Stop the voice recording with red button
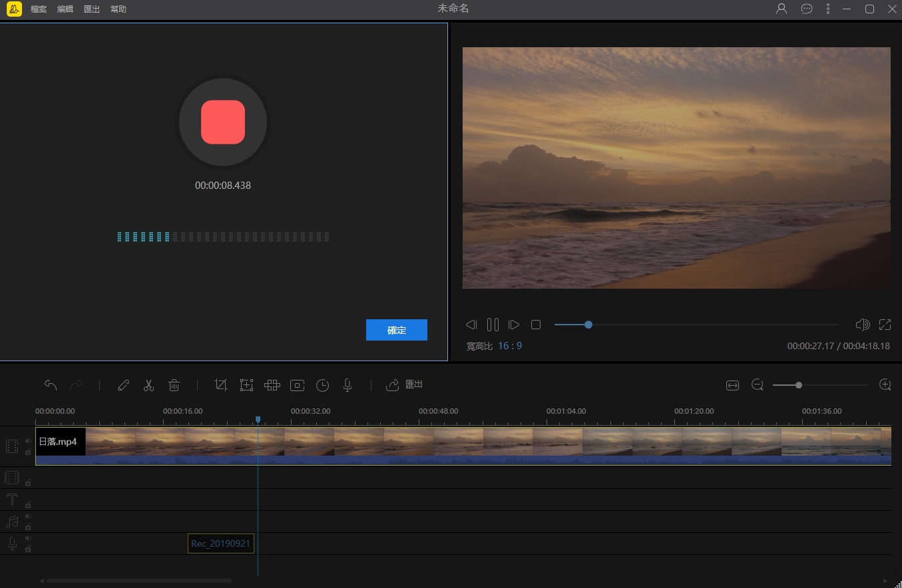 (223, 122)
